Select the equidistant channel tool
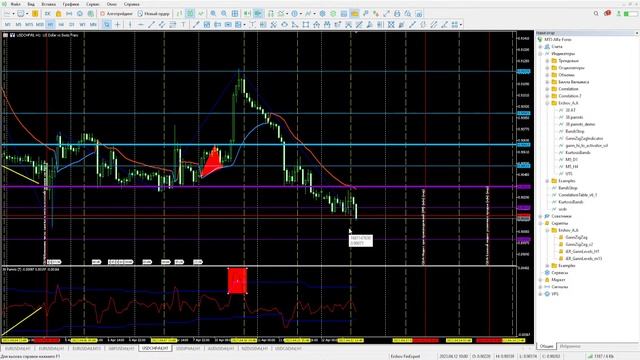This screenshot has width=640, height=360. (162, 25)
